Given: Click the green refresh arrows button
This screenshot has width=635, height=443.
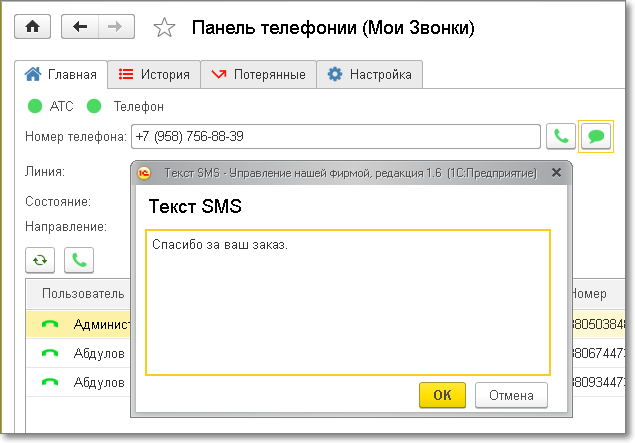Looking at the screenshot, I should 40,260.
